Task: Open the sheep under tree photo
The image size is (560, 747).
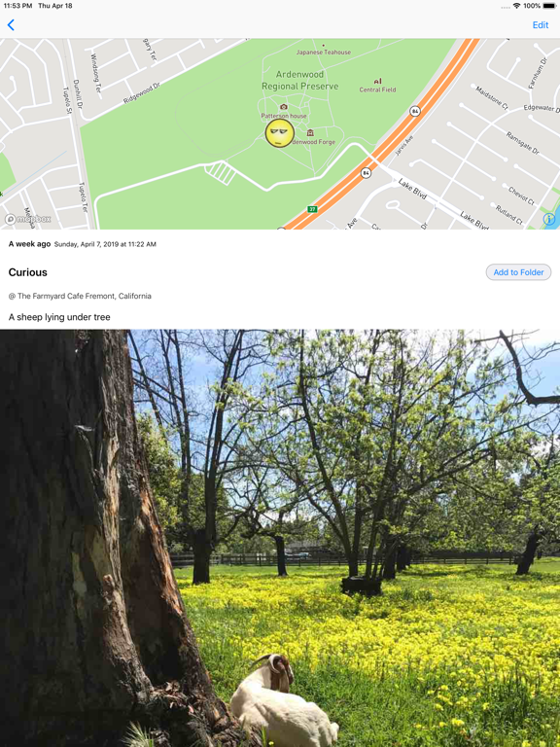Action: coord(280,538)
